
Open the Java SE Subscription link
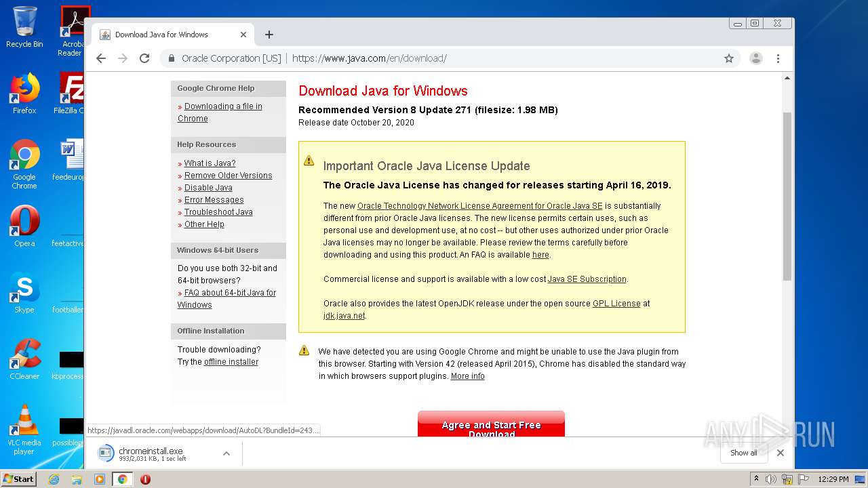(587, 279)
